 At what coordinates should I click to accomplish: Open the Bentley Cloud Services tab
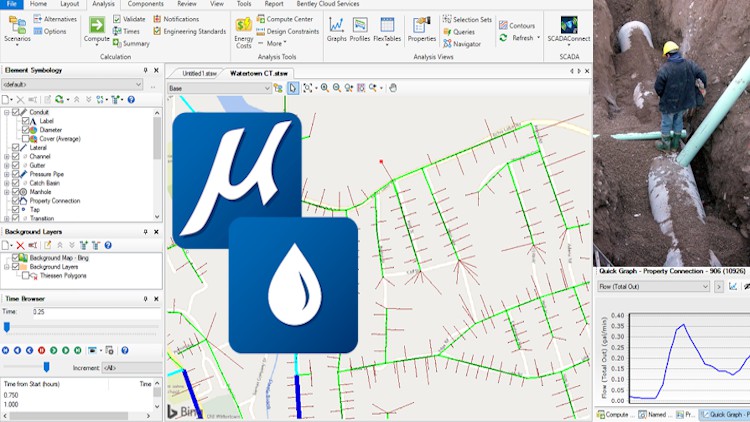coord(328,4)
